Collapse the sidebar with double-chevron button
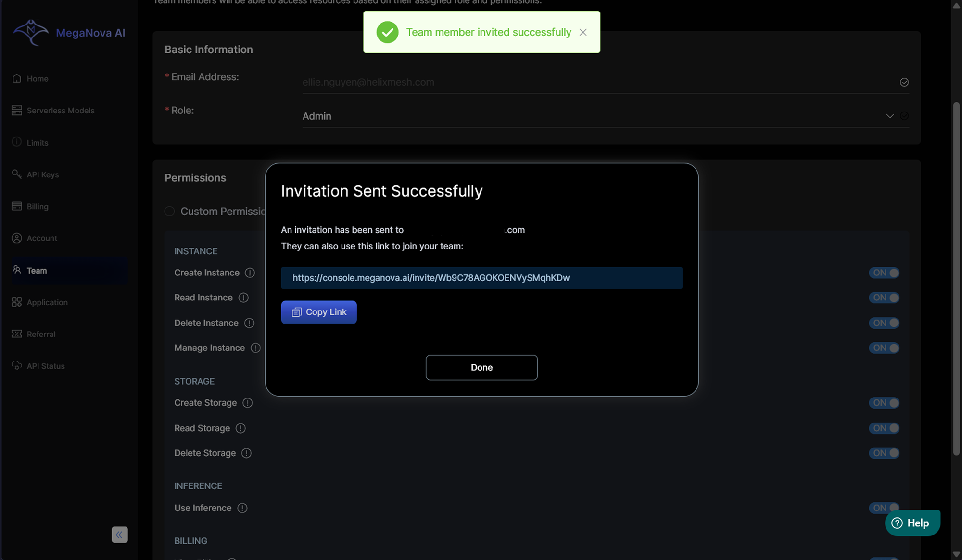The height and width of the screenshot is (560, 962). pyautogui.click(x=119, y=535)
